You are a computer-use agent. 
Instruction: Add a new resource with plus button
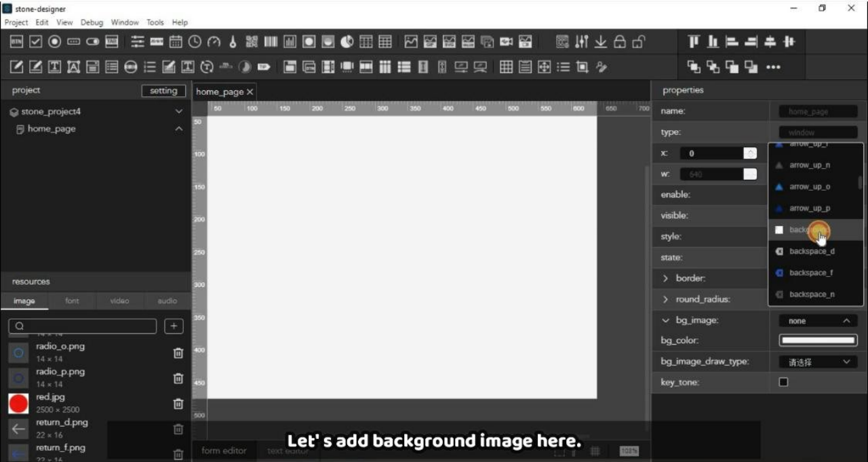point(174,326)
